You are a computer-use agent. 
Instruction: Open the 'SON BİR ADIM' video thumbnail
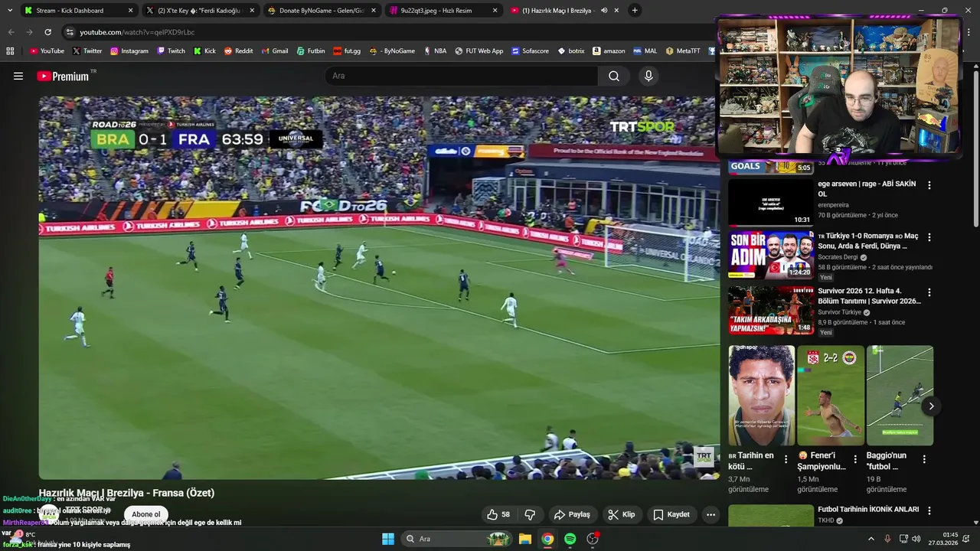(x=771, y=255)
